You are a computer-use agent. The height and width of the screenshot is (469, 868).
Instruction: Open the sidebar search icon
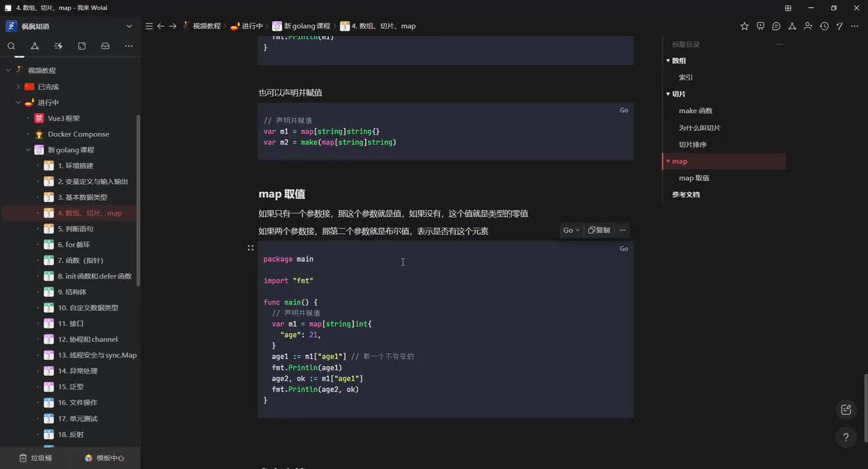click(x=12, y=46)
